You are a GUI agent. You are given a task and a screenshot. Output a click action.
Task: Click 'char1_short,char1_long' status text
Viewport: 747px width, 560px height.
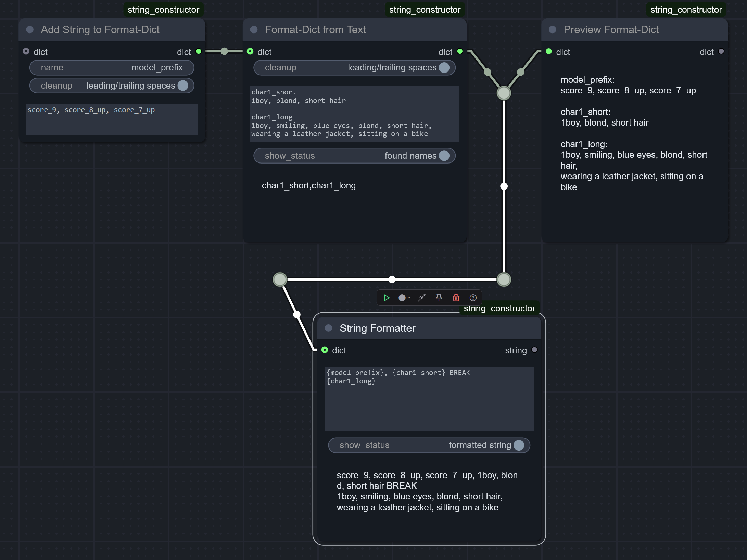tap(309, 186)
